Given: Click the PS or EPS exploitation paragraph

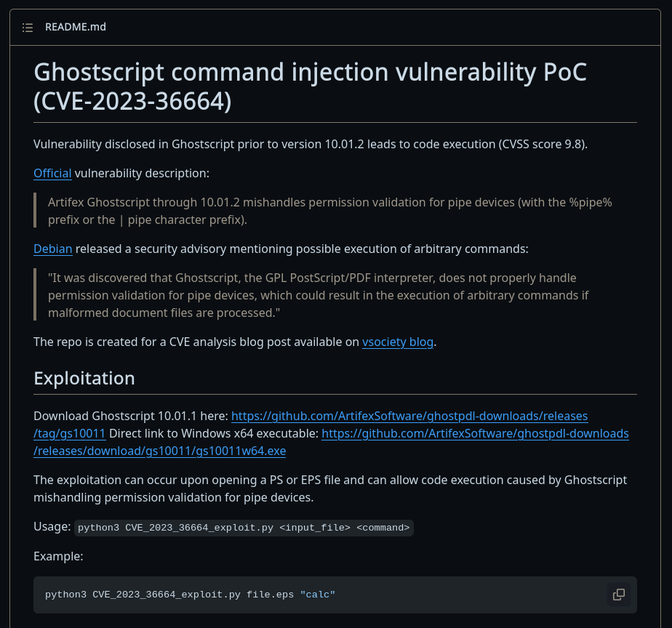Looking at the screenshot, I should 329,488.
